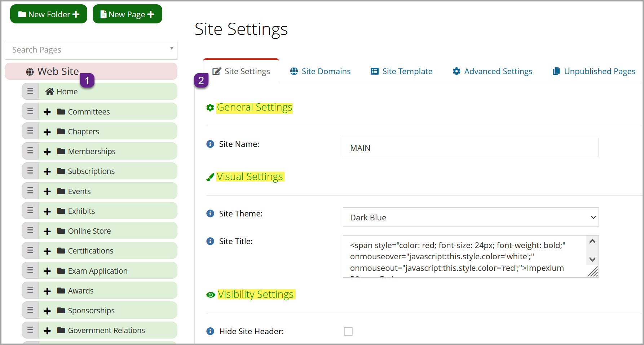The height and width of the screenshot is (345, 644).
Task: Click the info icon next to Site Name
Action: 210,144
